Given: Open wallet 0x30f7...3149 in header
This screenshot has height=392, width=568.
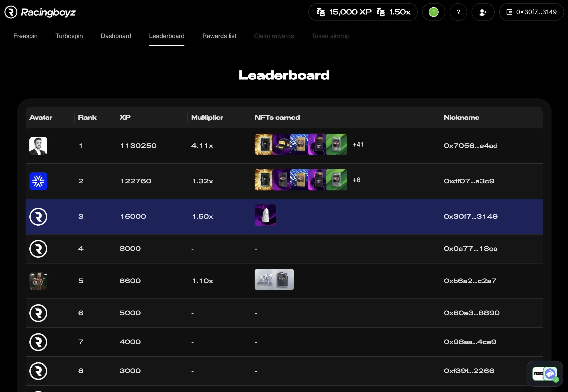Looking at the screenshot, I should [531, 12].
